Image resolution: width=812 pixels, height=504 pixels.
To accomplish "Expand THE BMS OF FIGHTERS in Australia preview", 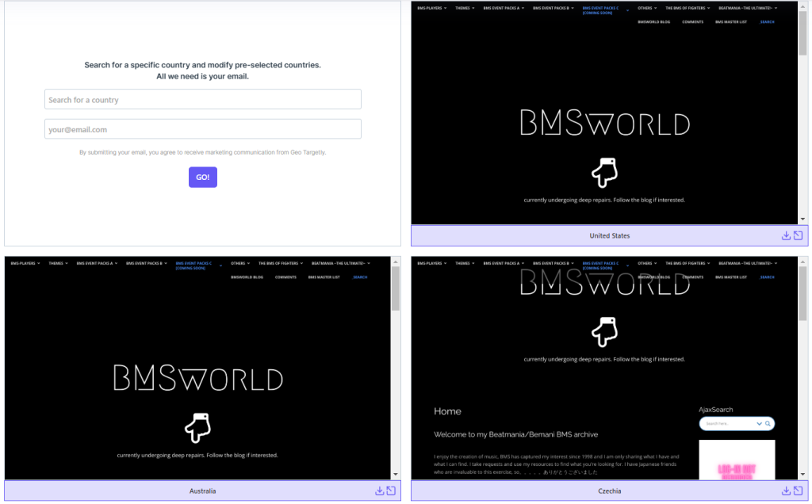I will click(281, 263).
